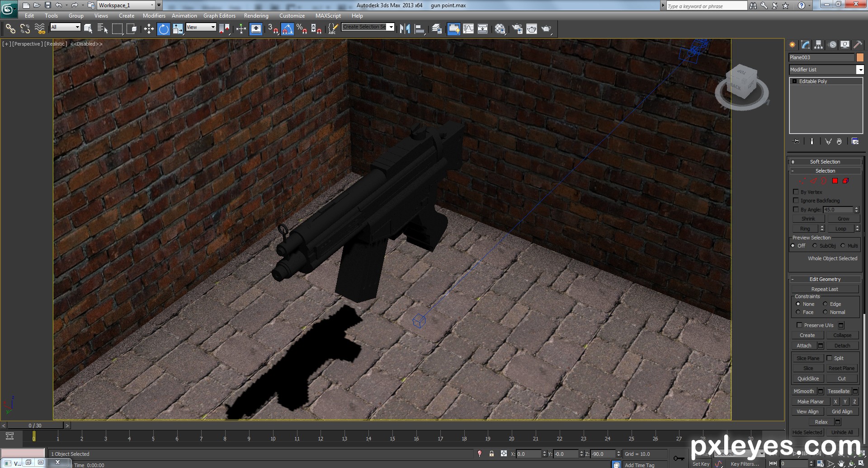
Task: Open the reference coordinate View dropdown
Action: pos(213,27)
